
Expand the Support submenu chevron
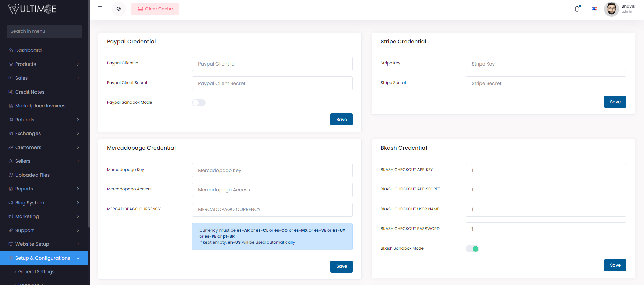pos(78,230)
